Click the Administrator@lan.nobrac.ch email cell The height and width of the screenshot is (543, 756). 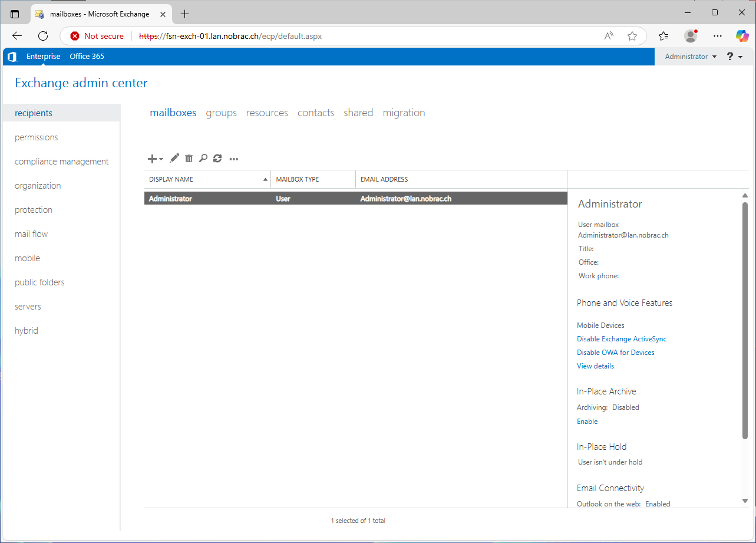coord(406,199)
